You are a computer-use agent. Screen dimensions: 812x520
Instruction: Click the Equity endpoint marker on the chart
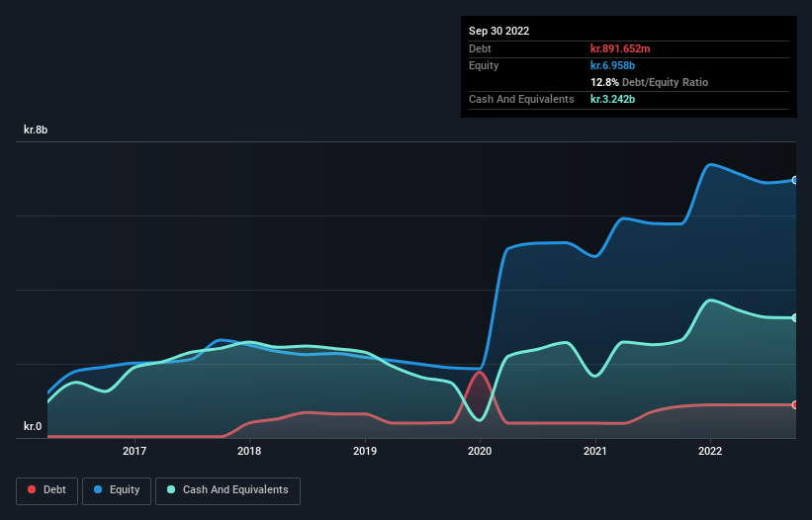pos(795,180)
